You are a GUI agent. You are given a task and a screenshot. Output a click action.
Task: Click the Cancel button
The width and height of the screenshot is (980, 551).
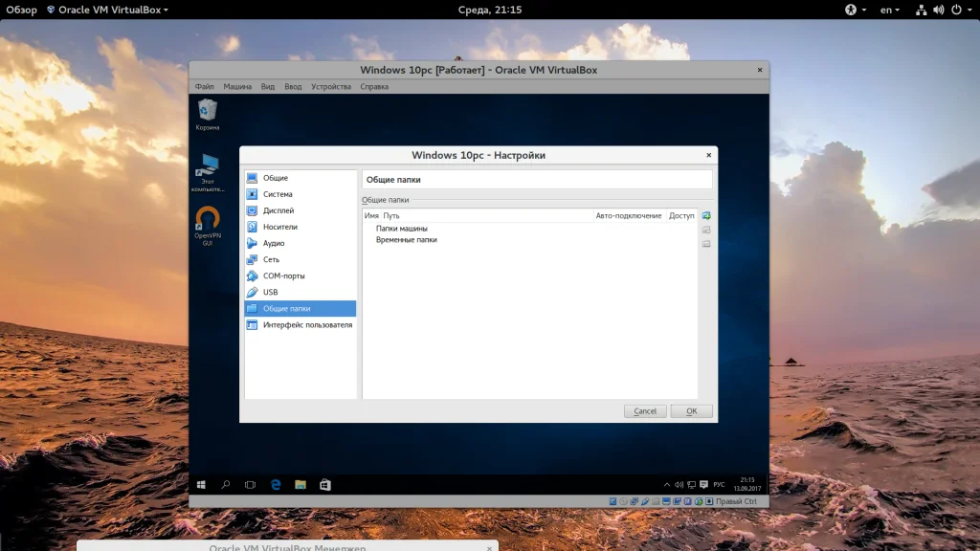(645, 411)
